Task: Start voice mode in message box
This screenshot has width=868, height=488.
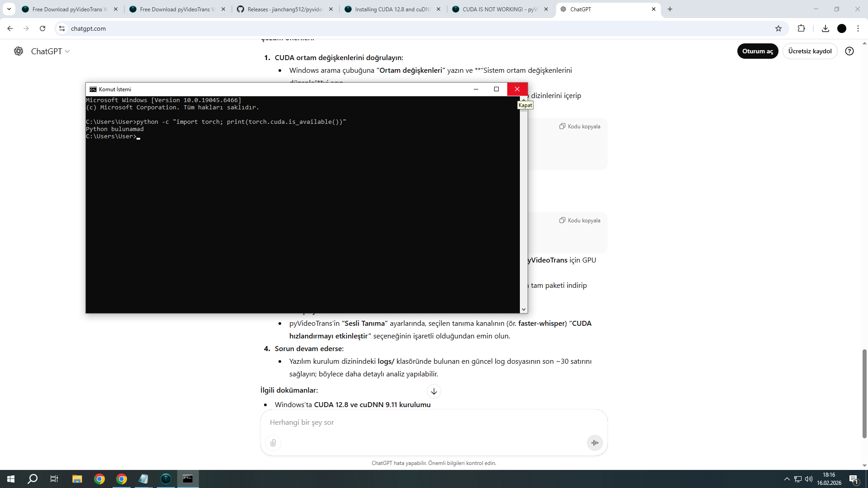Action: (x=594, y=443)
